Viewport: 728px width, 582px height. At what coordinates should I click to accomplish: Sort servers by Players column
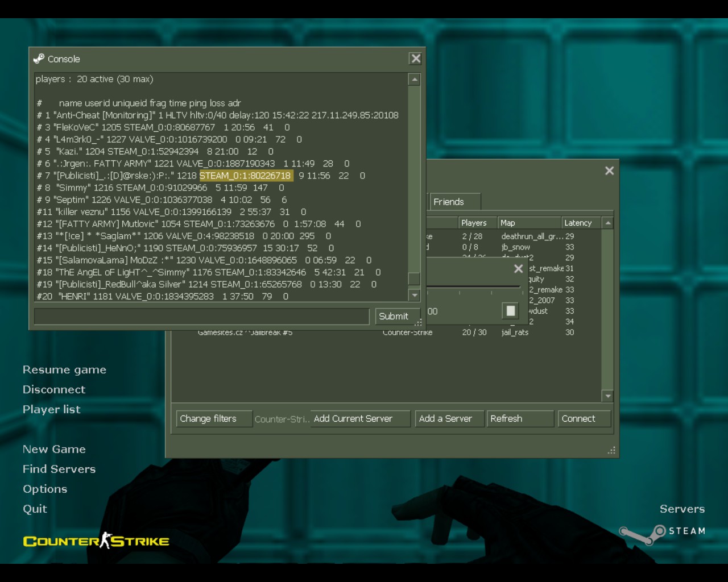click(477, 223)
